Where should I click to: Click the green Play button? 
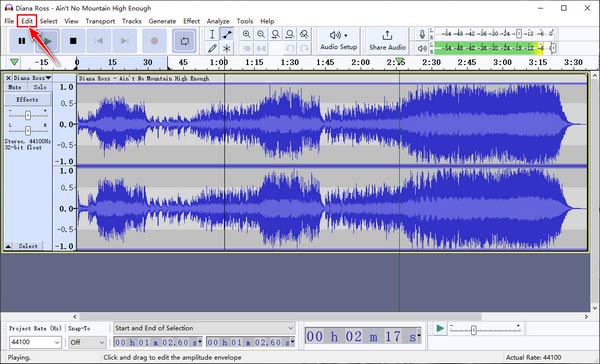[x=47, y=41]
